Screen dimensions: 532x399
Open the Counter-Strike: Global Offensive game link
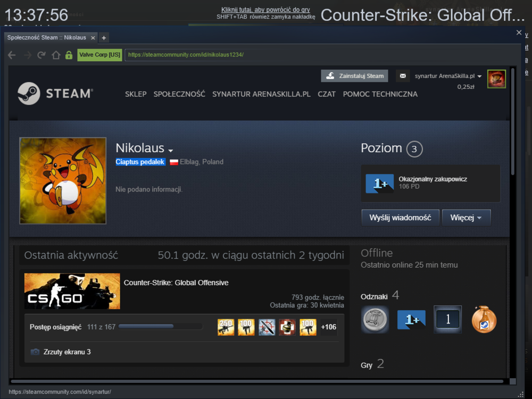[176, 282]
